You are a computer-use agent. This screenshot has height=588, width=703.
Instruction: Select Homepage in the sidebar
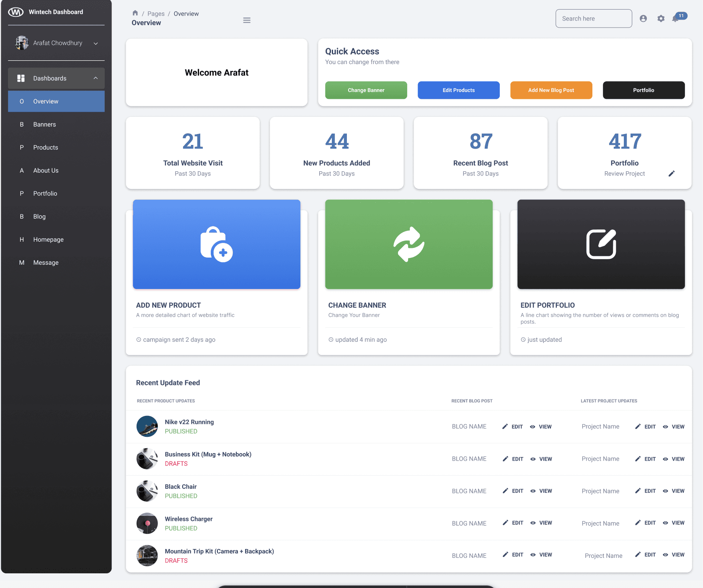(x=48, y=240)
